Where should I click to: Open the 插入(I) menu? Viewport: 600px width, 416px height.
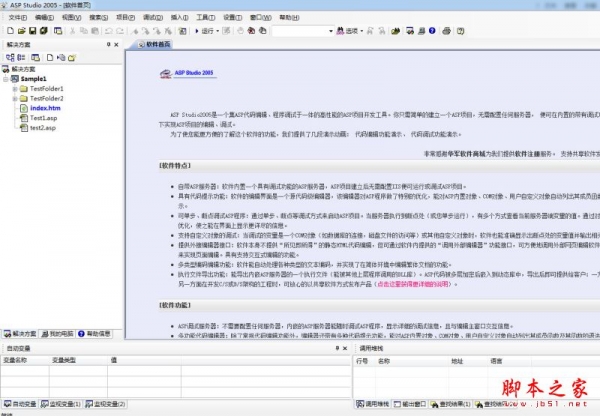click(x=179, y=18)
